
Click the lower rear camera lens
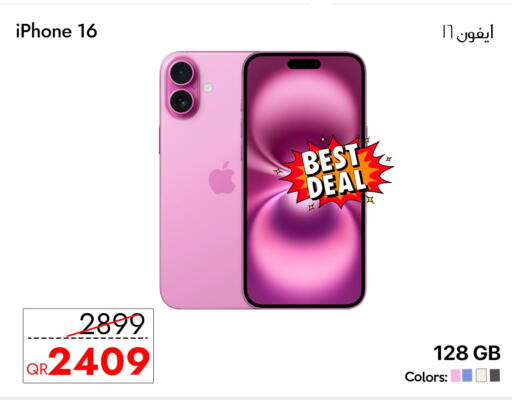click(x=181, y=101)
